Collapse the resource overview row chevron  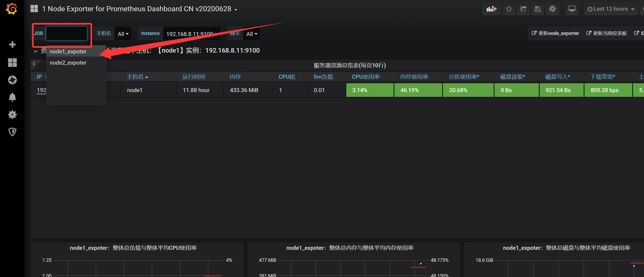(x=36, y=51)
